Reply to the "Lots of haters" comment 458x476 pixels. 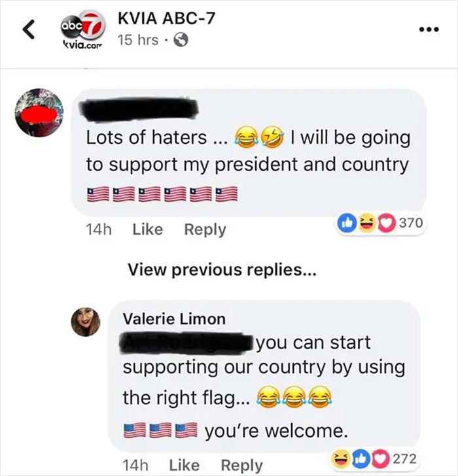205,230
